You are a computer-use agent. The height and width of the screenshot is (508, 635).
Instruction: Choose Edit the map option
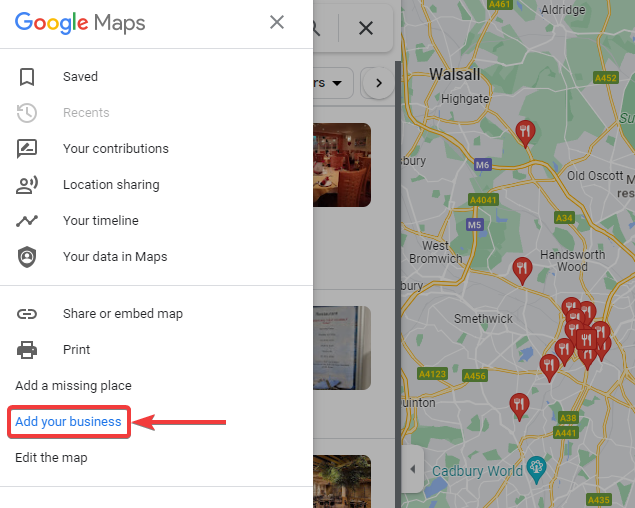click(x=51, y=458)
